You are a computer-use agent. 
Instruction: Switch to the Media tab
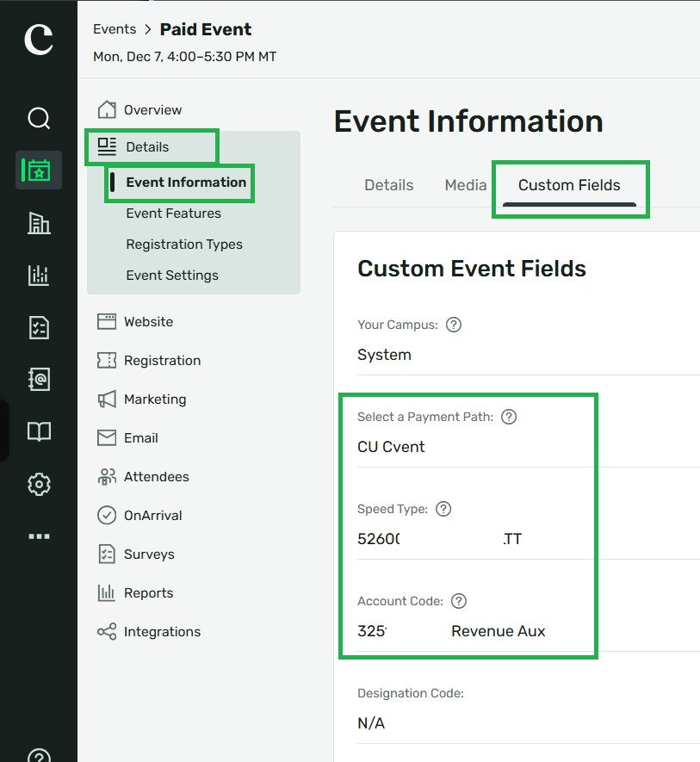[x=466, y=185]
